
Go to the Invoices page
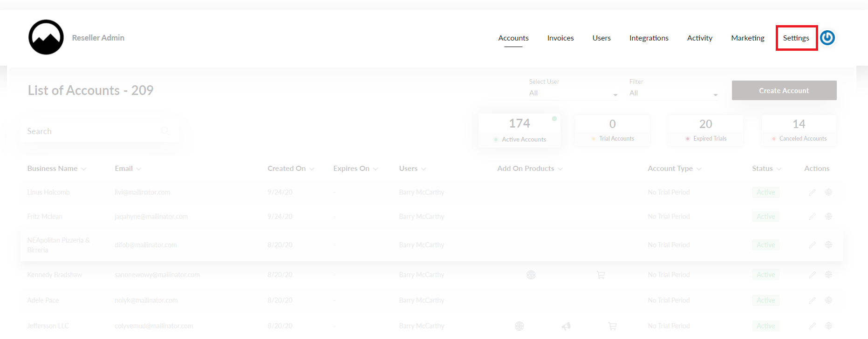[x=560, y=38]
